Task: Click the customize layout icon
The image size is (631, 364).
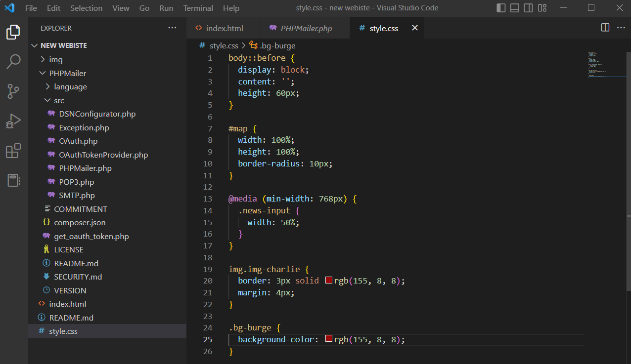Action: point(542,8)
